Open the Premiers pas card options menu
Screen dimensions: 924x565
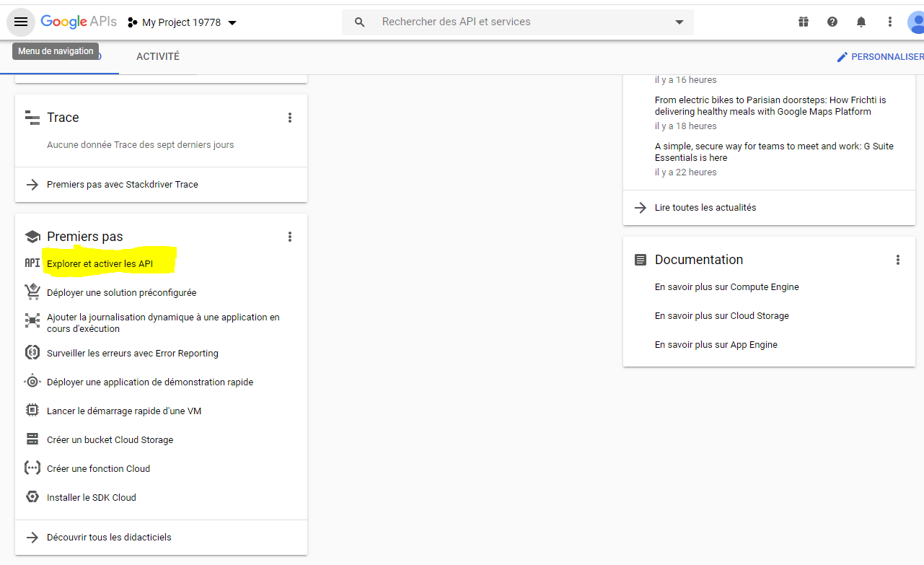click(x=290, y=237)
